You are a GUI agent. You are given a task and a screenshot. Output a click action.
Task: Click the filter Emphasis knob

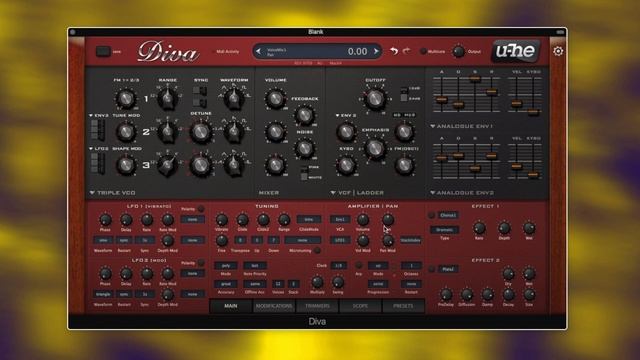point(375,149)
